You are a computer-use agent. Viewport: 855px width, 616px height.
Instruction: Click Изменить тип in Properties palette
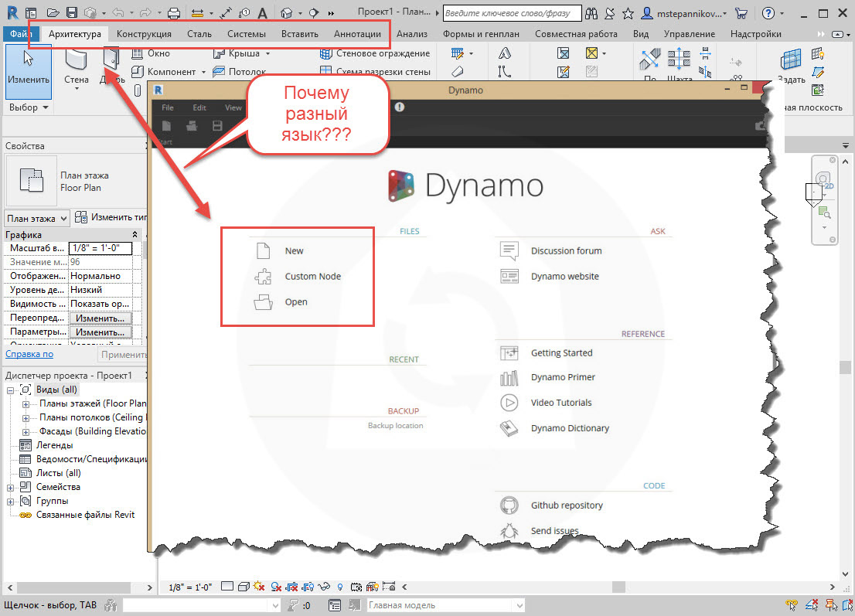(x=111, y=217)
